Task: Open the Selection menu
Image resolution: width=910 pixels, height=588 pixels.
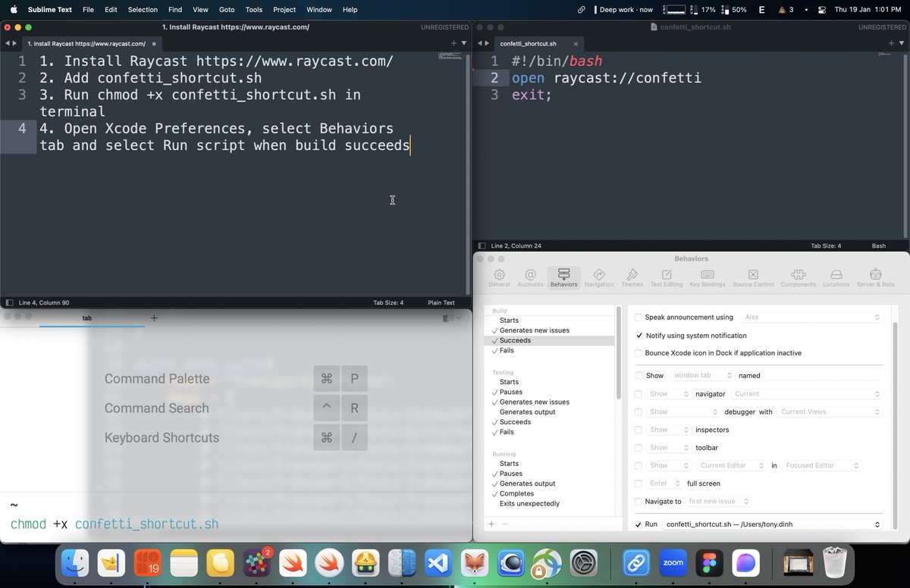Action: [x=143, y=10]
